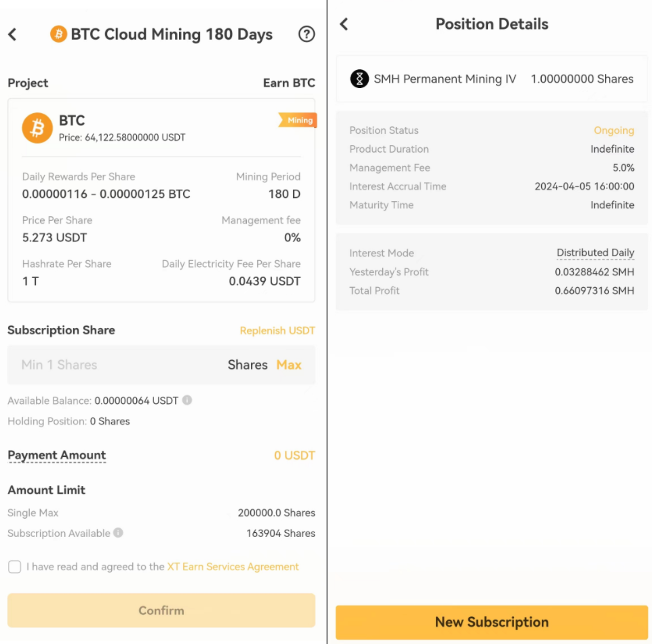Tap the underlined Distributed Daily value
The image size is (652, 644).
point(595,253)
